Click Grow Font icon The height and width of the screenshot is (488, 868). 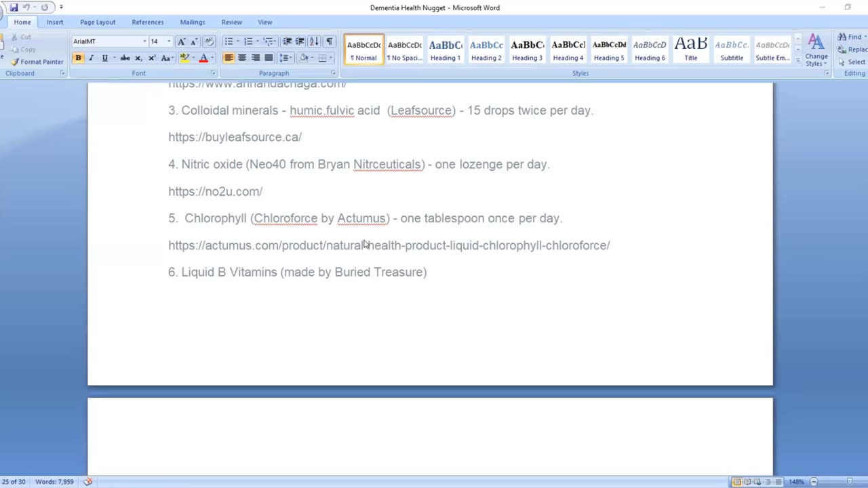tap(182, 41)
